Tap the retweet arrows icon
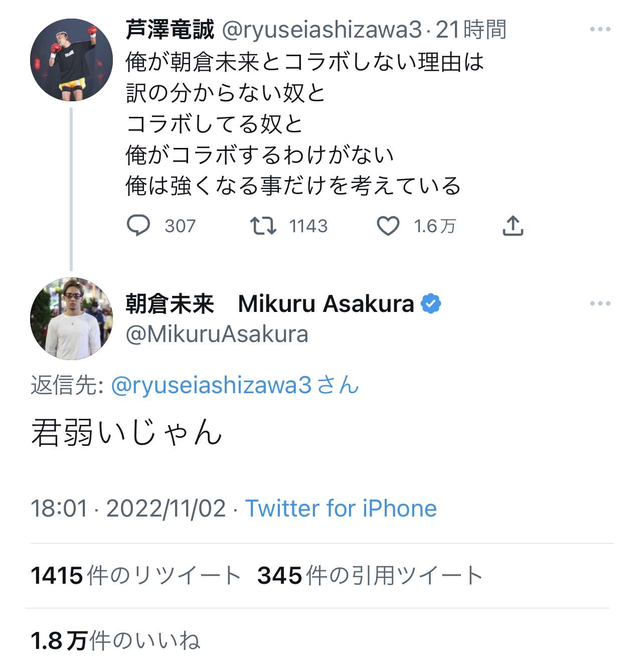 (x=263, y=226)
